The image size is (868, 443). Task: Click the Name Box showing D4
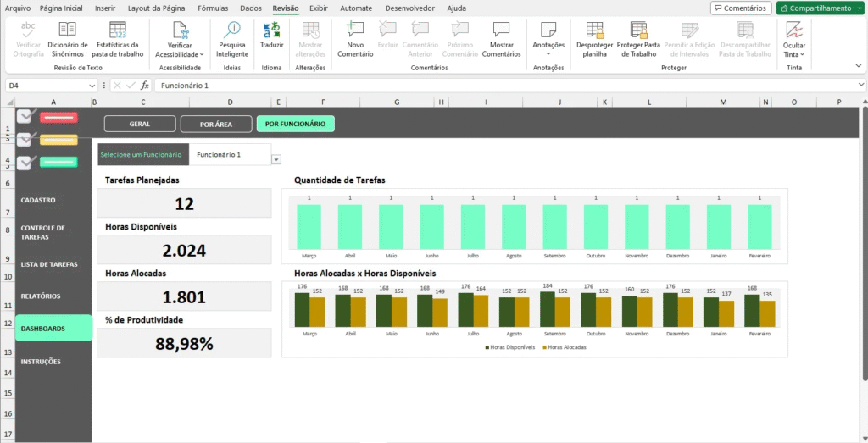(x=47, y=86)
